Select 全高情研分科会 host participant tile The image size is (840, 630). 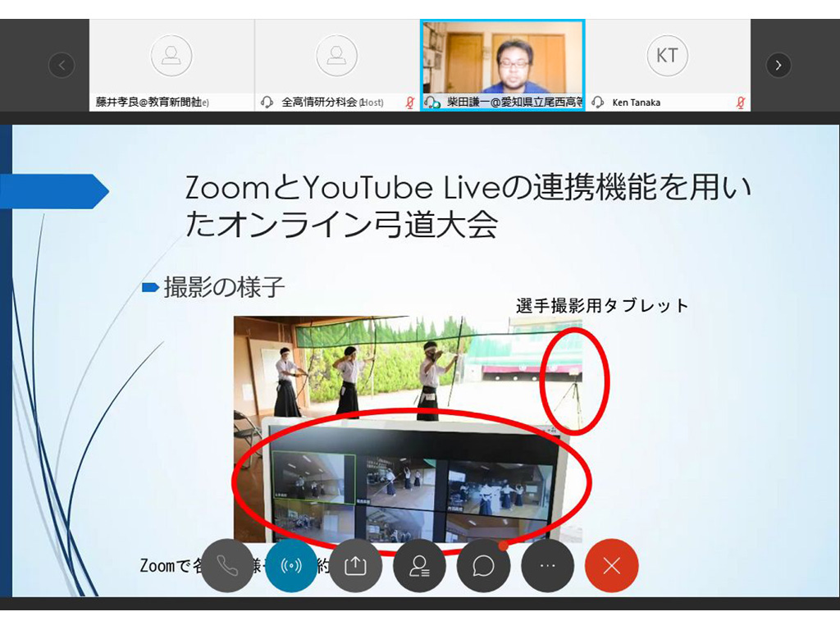[x=337, y=66]
